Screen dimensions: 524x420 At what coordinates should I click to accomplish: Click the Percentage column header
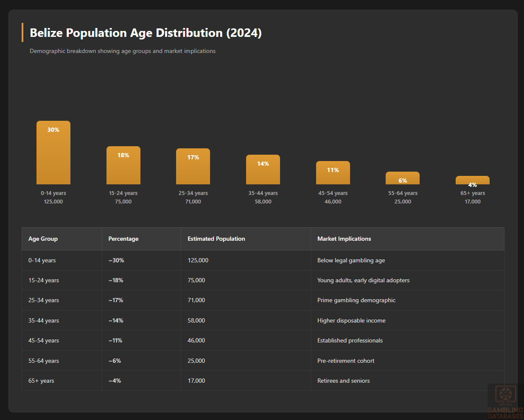coord(123,239)
